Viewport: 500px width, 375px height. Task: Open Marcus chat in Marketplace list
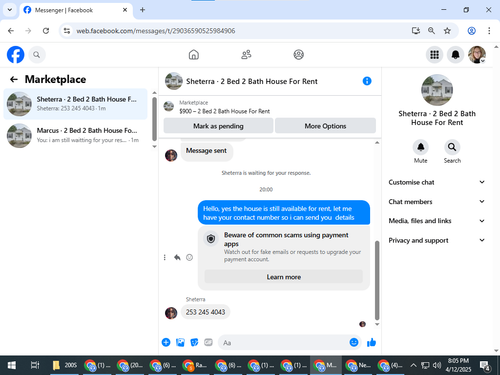pyautogui.click(x=75, y=135)
